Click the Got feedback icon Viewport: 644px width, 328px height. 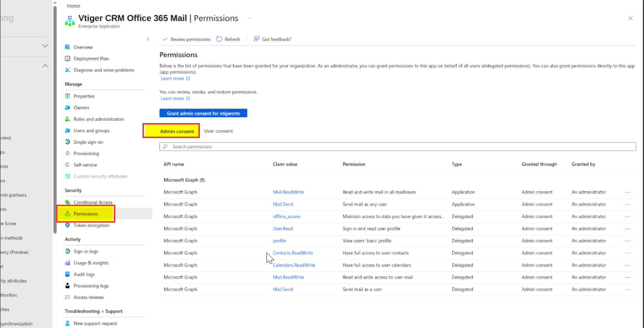[x=256, y=39]
